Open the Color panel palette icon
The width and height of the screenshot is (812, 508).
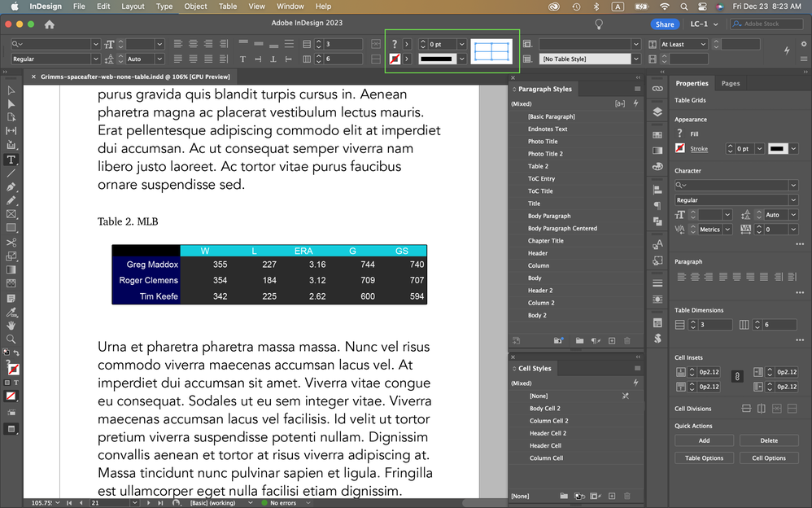[x=657, y=167]
